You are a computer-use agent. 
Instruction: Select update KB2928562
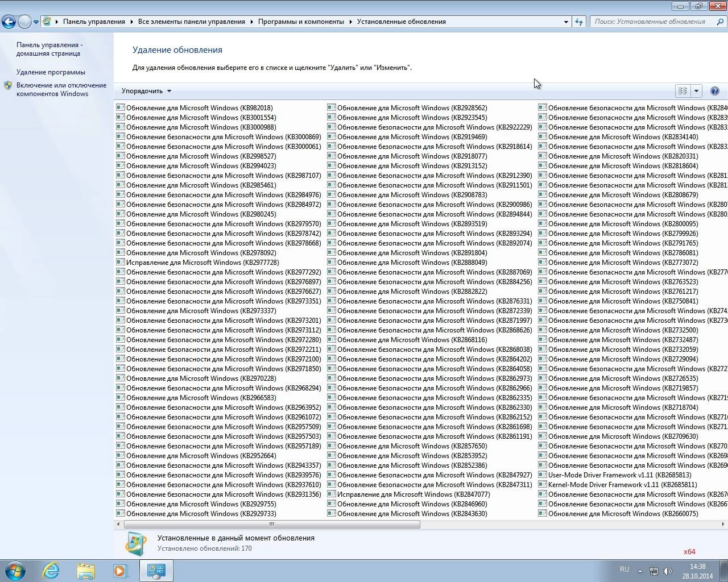click(x=407, y=107)
